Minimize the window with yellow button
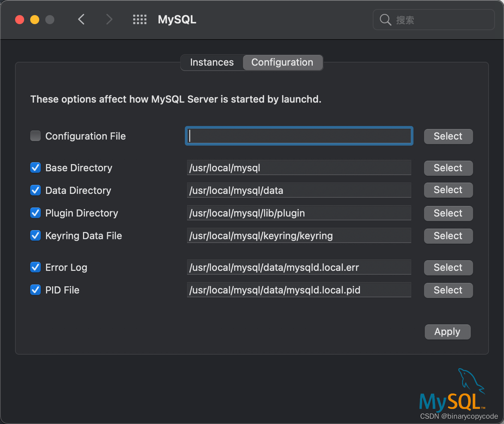This screenshot has height=424, width=504. (x=35, y=20)
